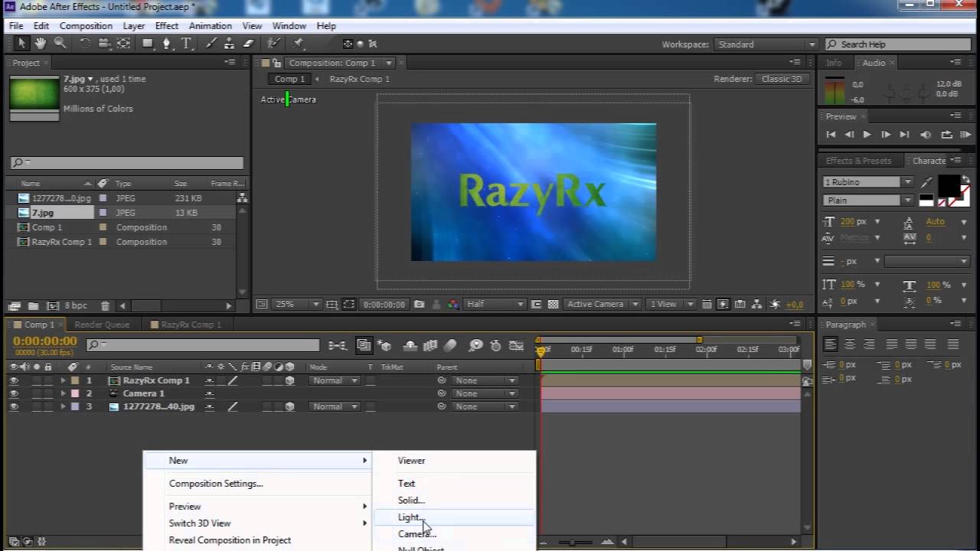This screenshot has width=980, height=551.
Task: Select the Rectangle shape tool
Action: pyautogui.click(x=148, y=44)
